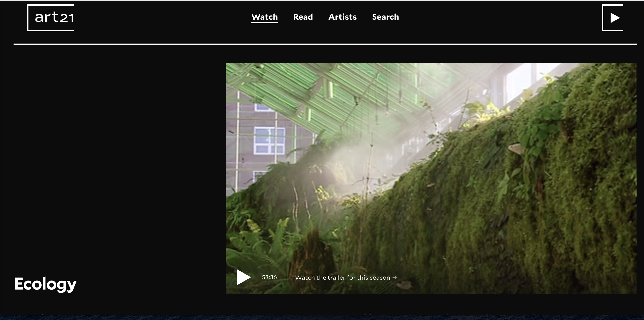Click the vertical divider beside the duration
Image resolution: width=644 pixels, height=320 pixels.
coord(286,277)
